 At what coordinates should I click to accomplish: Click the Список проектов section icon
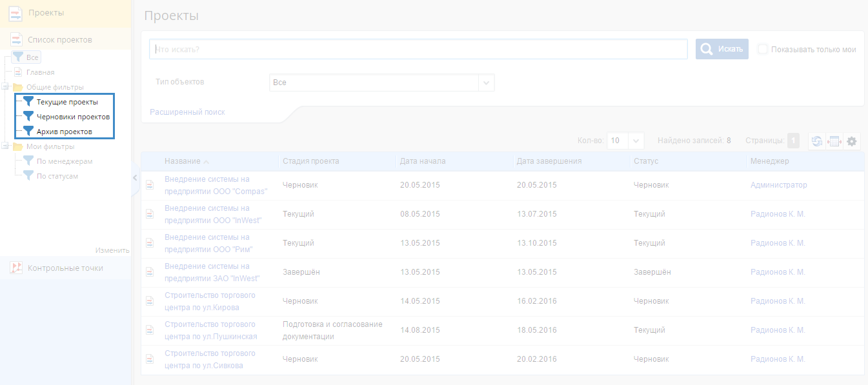[x=16, y=39]
